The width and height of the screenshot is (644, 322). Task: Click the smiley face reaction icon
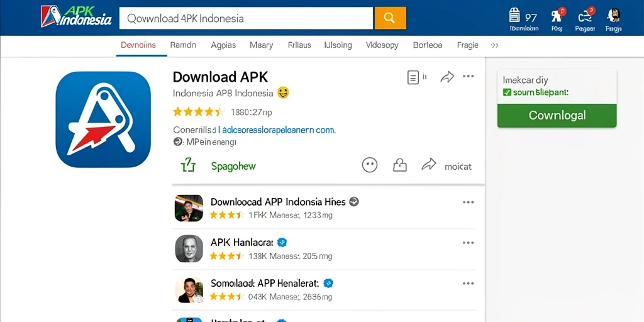pos(369,165)
